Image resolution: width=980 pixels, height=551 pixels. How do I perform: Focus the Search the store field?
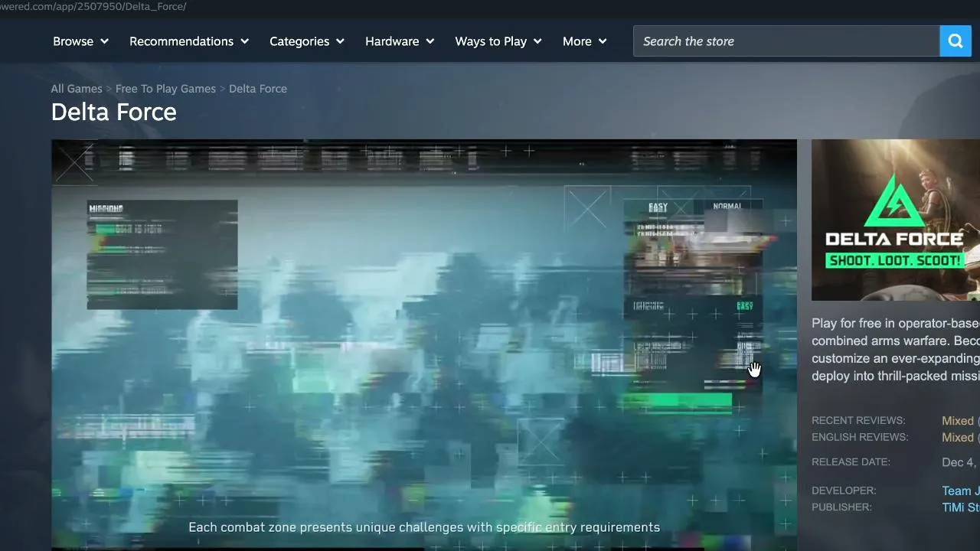[786, 41]
